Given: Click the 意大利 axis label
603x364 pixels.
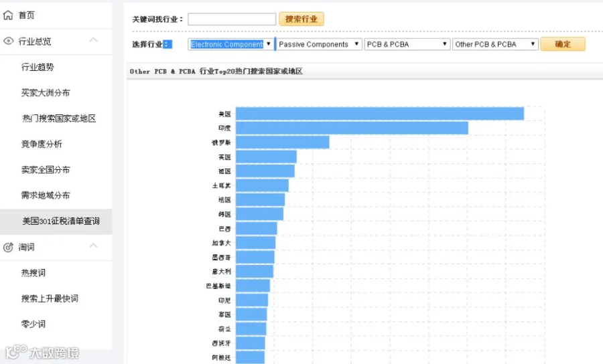Looking at the screenshot, I should [222, 272].
